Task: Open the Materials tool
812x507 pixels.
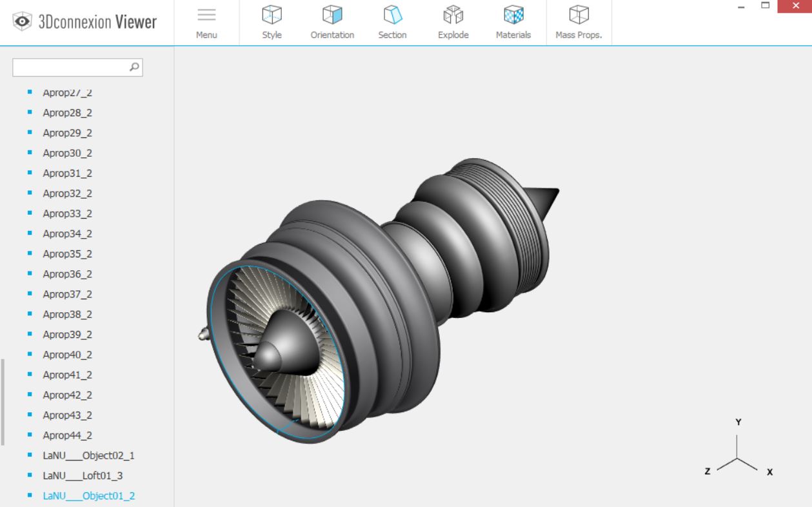Action: pyautogui.click(x=513, y=23)
